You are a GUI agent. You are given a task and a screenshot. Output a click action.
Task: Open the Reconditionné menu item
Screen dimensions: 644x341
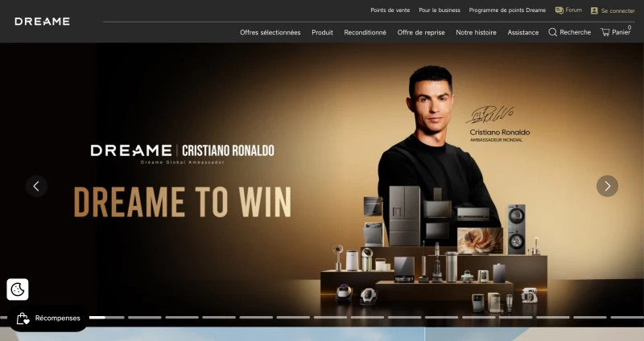click(365, 32)
